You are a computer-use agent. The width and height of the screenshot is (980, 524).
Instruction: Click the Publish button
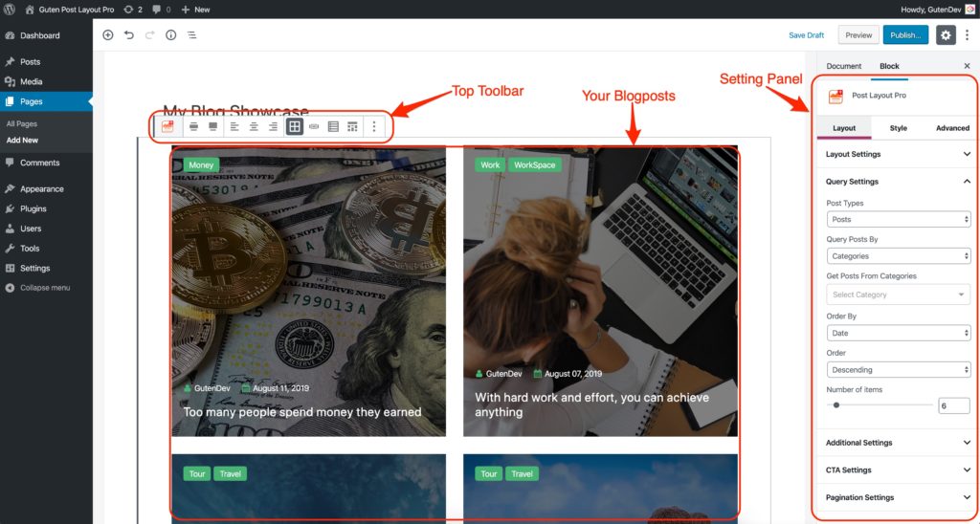coord(905,35)
